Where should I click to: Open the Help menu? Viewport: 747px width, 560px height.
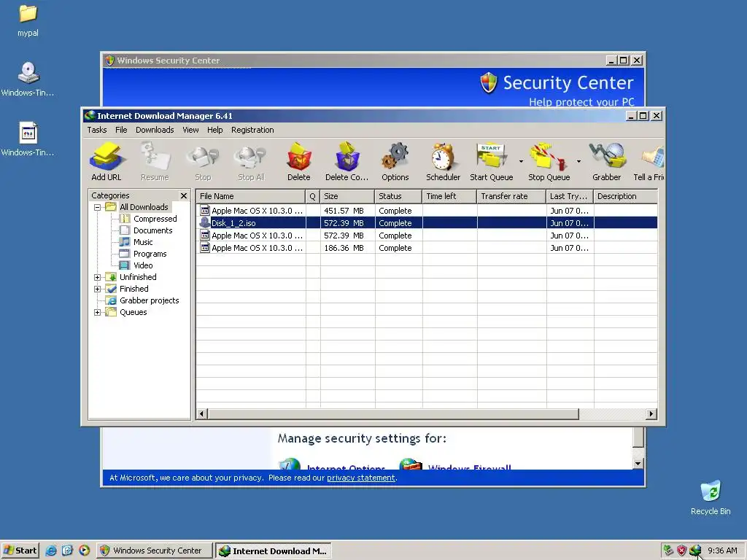tap(214, 130)
